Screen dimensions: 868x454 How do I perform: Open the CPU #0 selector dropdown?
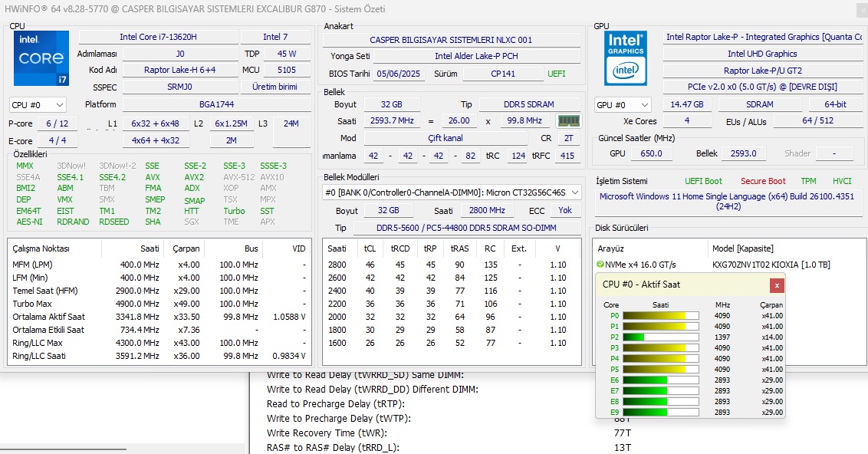click(x=38, y=104)
